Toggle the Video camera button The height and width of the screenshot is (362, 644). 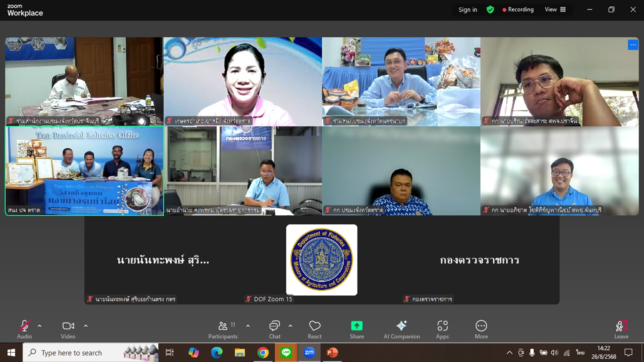68,330
